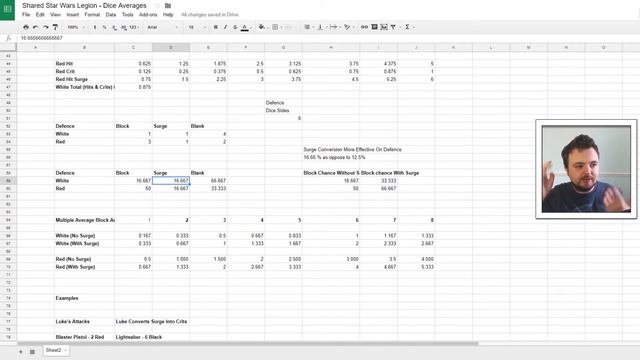Undo the last action
Screen dimensions: 640x360
(x=36, y=27)
